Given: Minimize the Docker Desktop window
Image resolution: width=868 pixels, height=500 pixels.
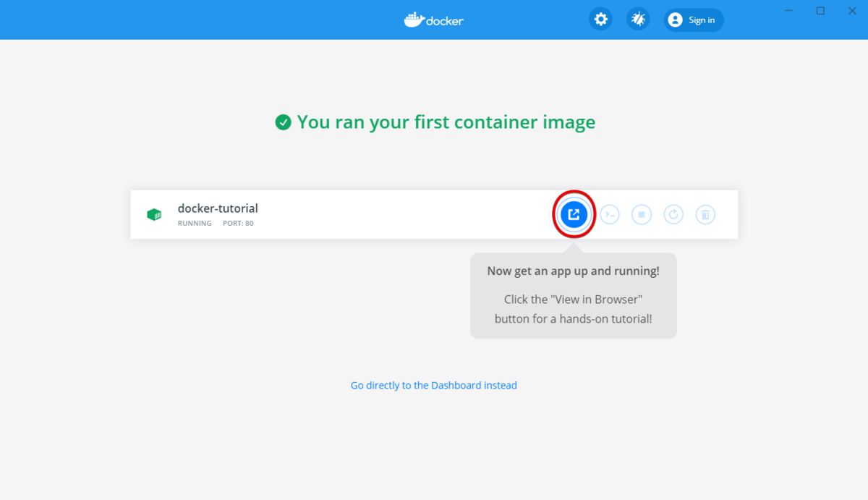Looking at the screenshot, I should click(788, 10).
